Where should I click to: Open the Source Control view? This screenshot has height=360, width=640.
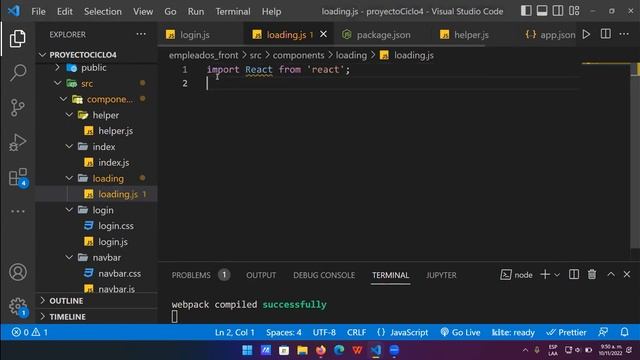[x=18, y=108]
